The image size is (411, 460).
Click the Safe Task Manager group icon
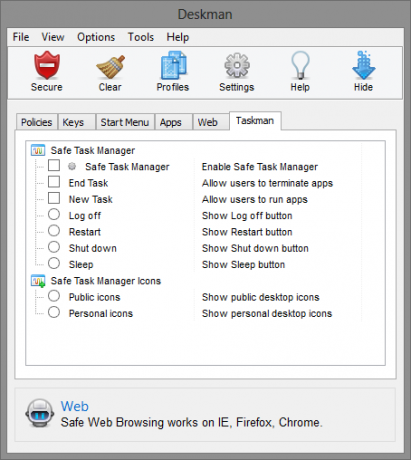pos(38,150)
